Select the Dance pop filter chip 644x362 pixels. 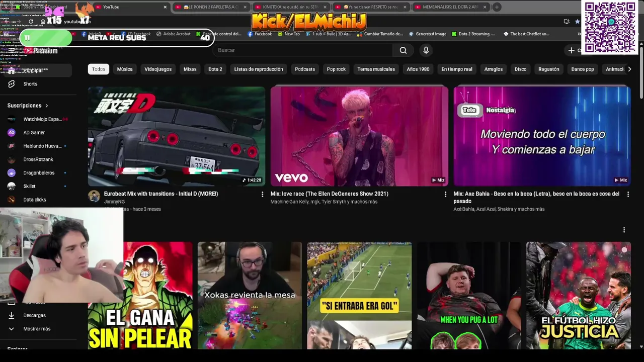point(583,69)
